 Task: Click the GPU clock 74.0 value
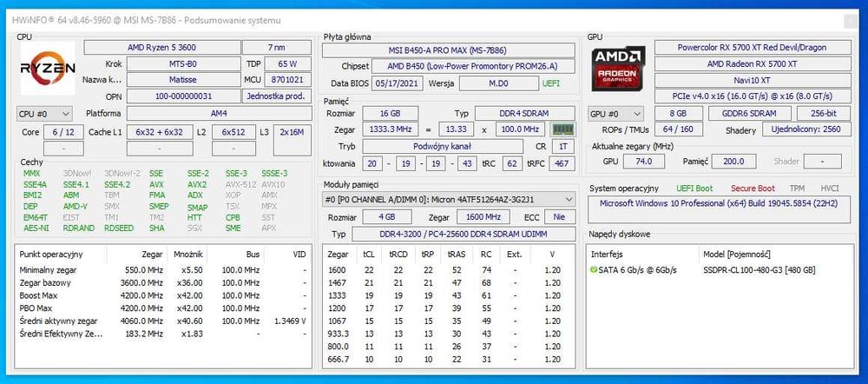[643, 162]
